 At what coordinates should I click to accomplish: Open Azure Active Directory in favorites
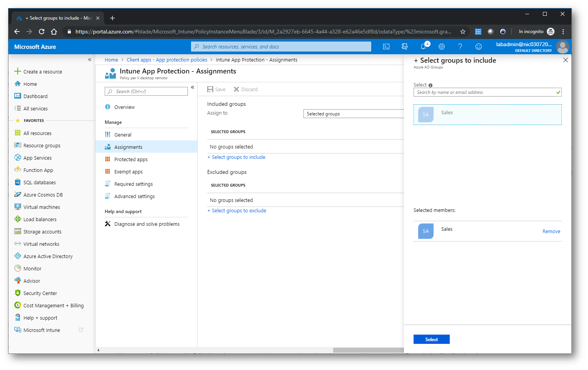pos(48,256)
